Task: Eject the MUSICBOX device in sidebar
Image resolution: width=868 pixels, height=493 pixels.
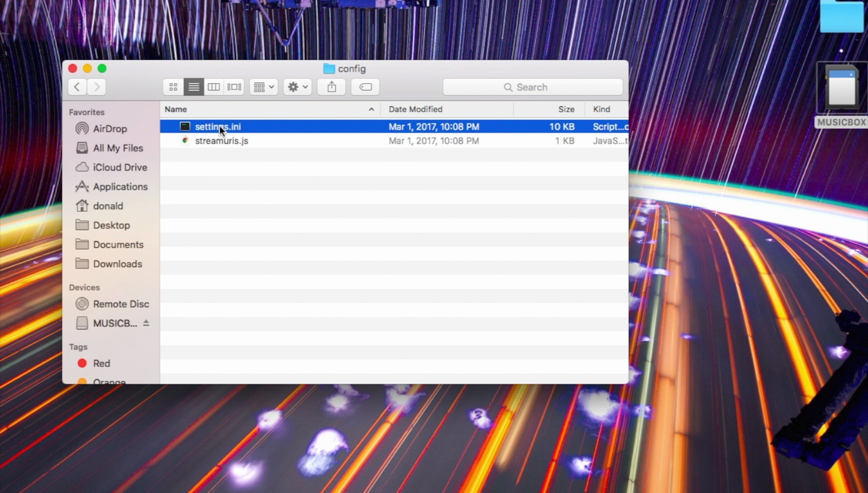Action: (146, 323)
